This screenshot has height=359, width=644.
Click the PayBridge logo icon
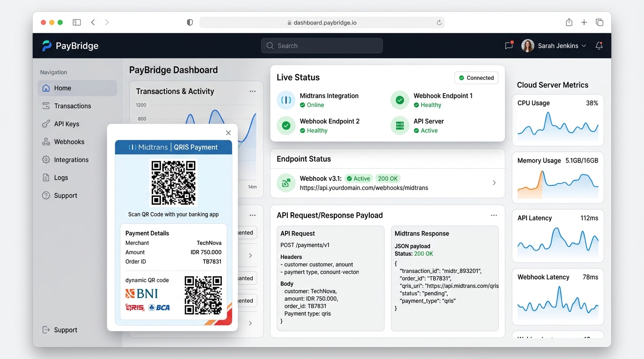[x=47, y=46]
